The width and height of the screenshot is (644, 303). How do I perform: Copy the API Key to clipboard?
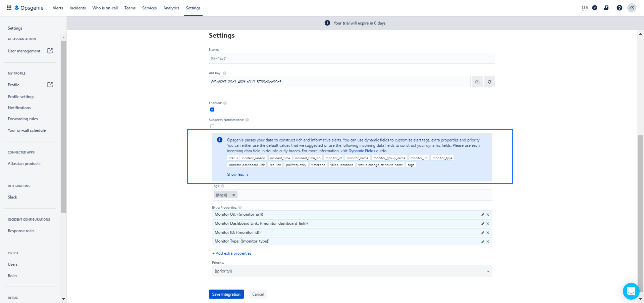477,82
